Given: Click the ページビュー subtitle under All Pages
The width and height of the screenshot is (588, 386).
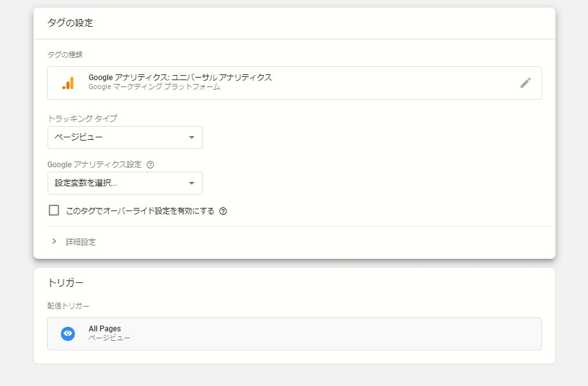Looking at the screenshot, I should [x=109, y=338].
